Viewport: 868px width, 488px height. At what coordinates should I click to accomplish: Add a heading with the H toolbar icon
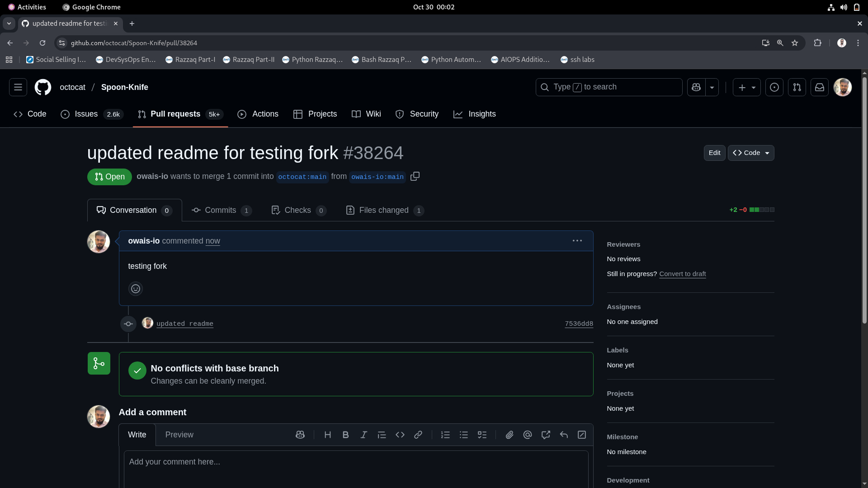327,435
